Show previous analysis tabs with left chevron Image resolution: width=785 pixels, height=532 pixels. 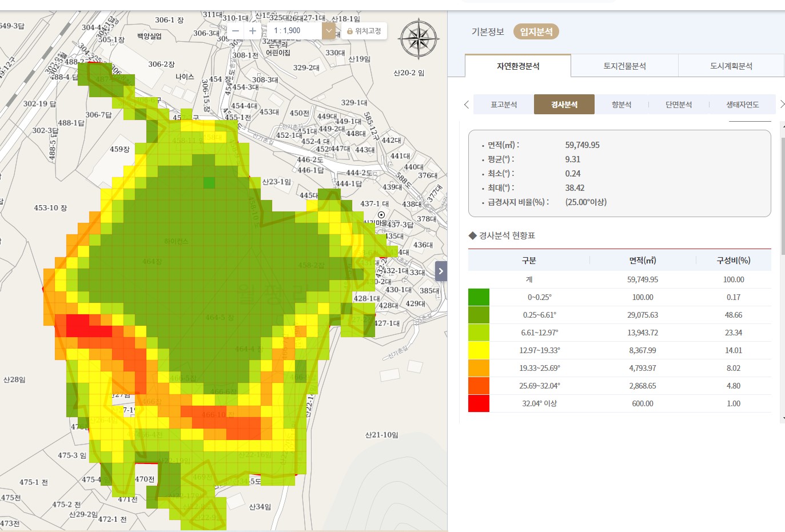(467, 105)
